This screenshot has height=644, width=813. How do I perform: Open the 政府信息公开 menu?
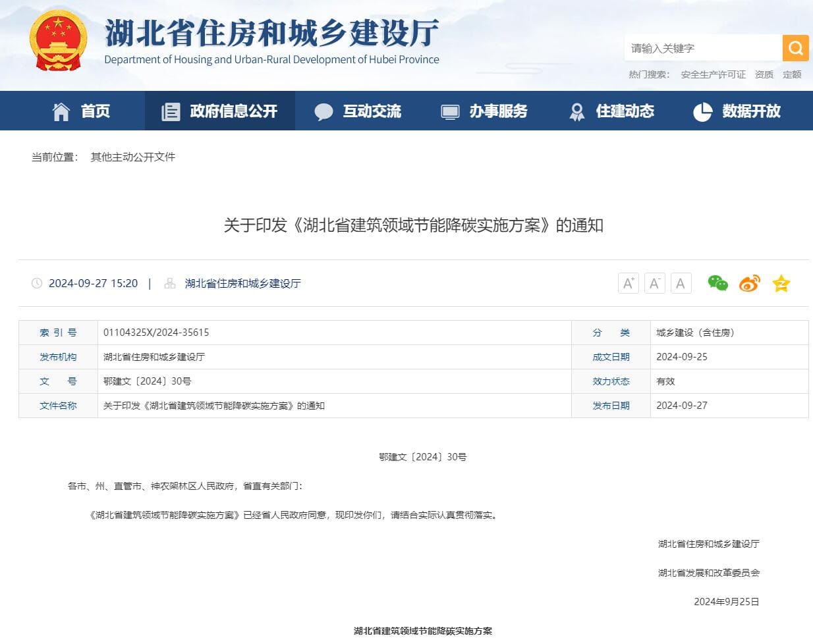220,111
